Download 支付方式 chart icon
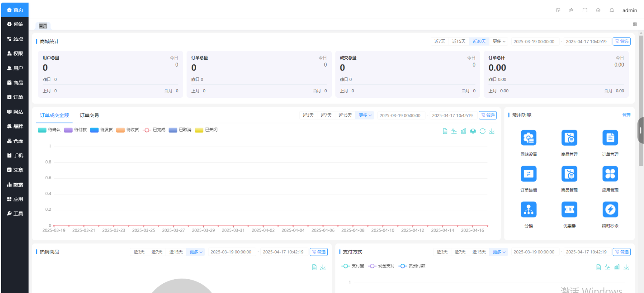Screen dimensions: 644x293 [626, 267]
